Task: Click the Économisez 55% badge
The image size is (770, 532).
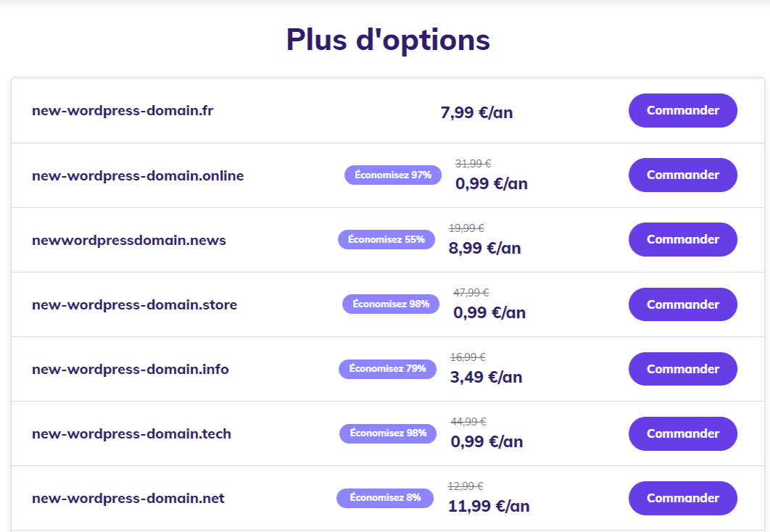Action: point(386,239)
